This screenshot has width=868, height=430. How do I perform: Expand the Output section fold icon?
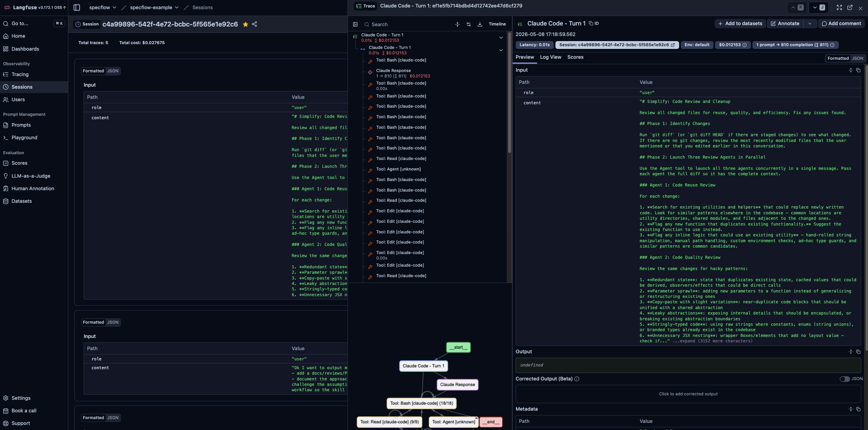click(x=851, y=352)
